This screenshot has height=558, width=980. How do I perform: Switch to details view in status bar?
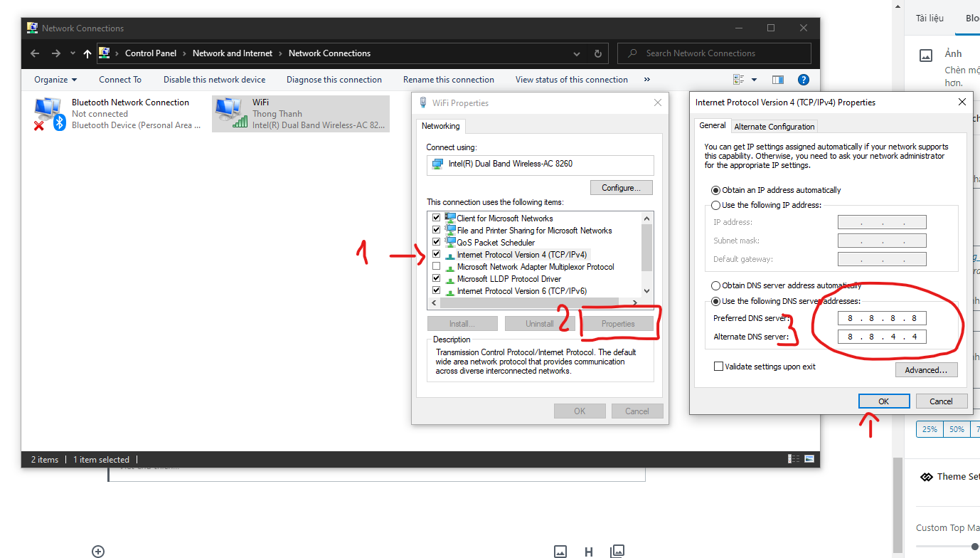point(793,460)
